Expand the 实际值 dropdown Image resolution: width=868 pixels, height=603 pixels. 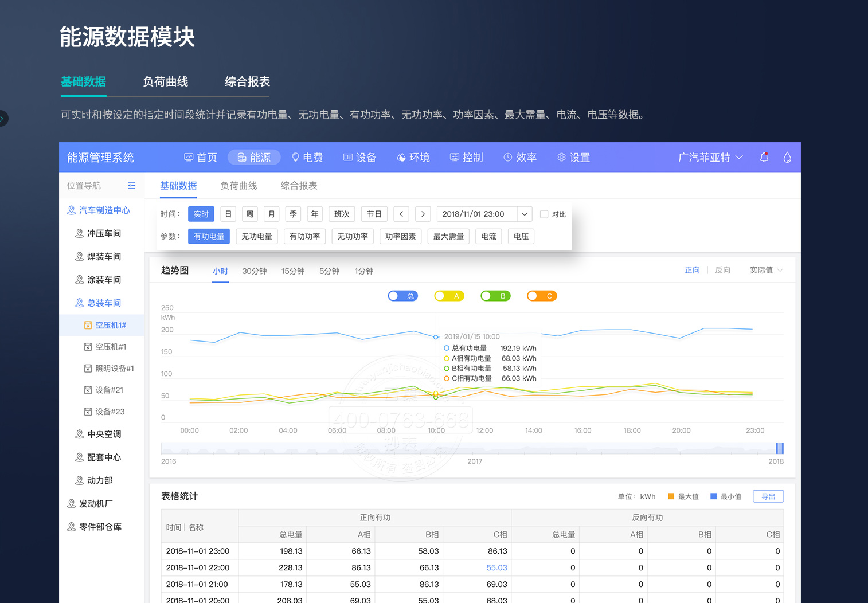[x=766, y=270]
